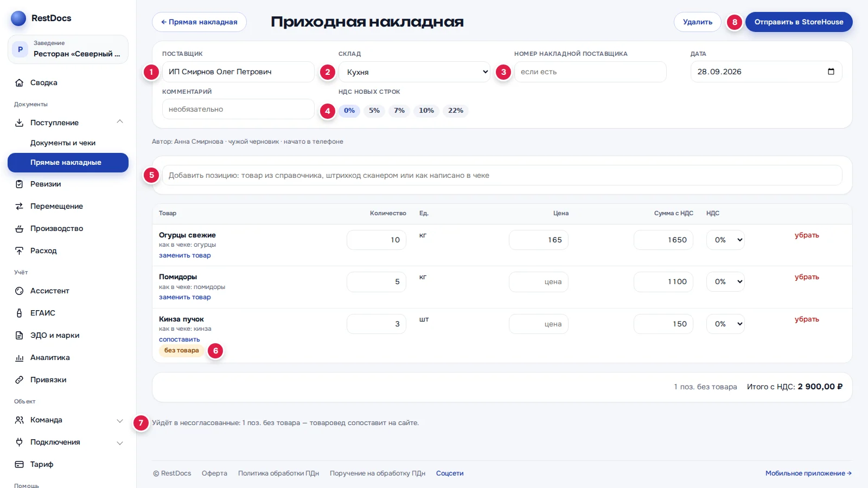868x488 pixels.
Task: Select 22% VAT for new rows
Action: [x=456, y=111]
